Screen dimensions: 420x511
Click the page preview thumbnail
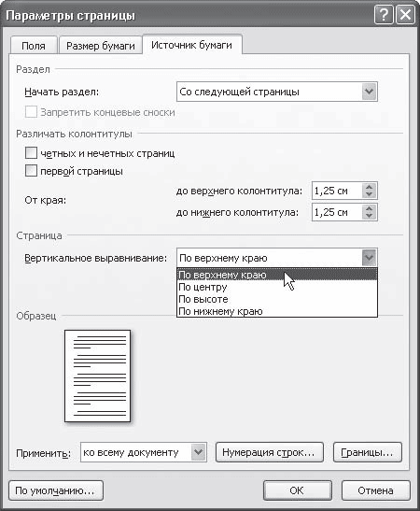click(x=98, y=376)
